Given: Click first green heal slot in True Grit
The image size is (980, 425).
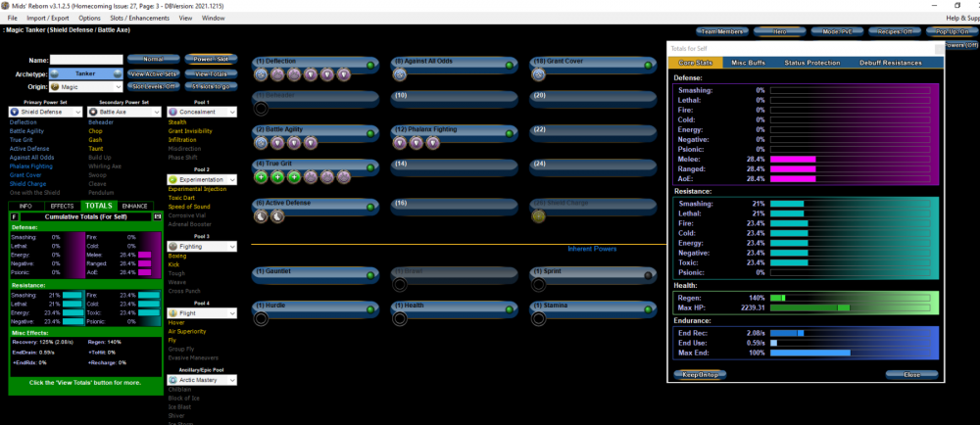Looking at the screenshot, I should [262, 177].
